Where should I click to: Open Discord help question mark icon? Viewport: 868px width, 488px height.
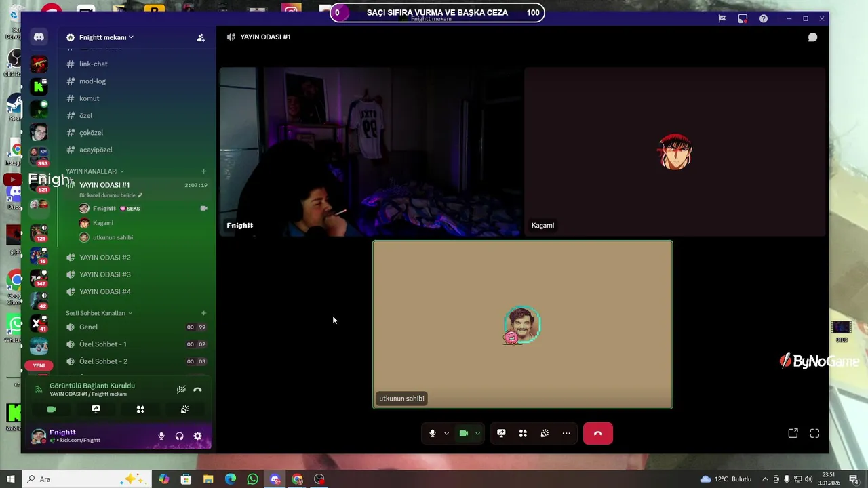[764, 19]
